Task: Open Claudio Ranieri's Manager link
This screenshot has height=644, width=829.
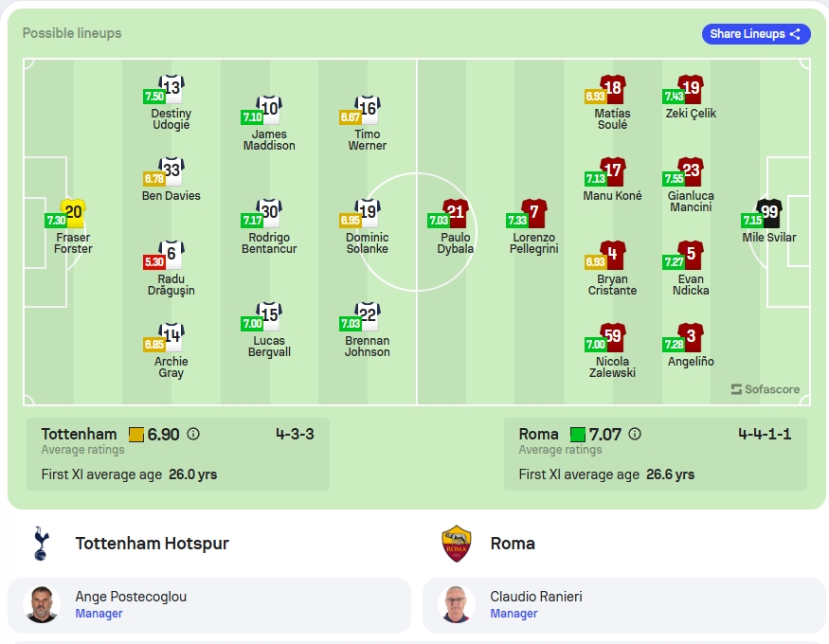Action: coord(514,614)
